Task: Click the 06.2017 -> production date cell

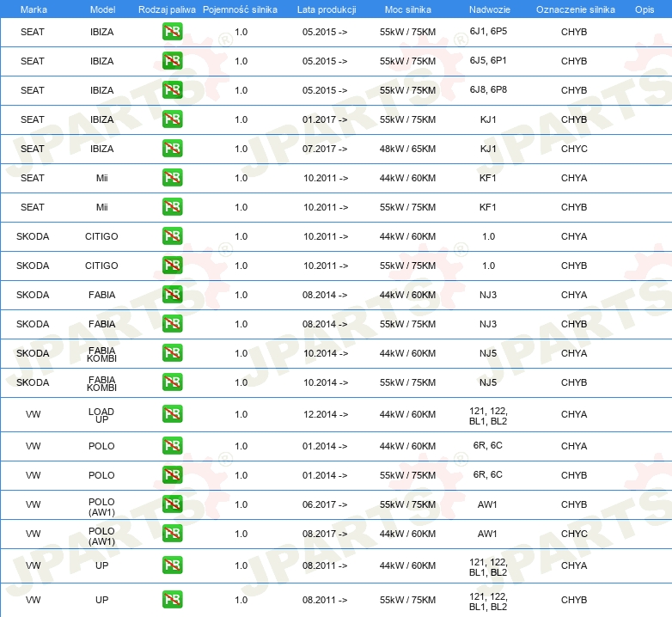Action: tap(325, 504)
